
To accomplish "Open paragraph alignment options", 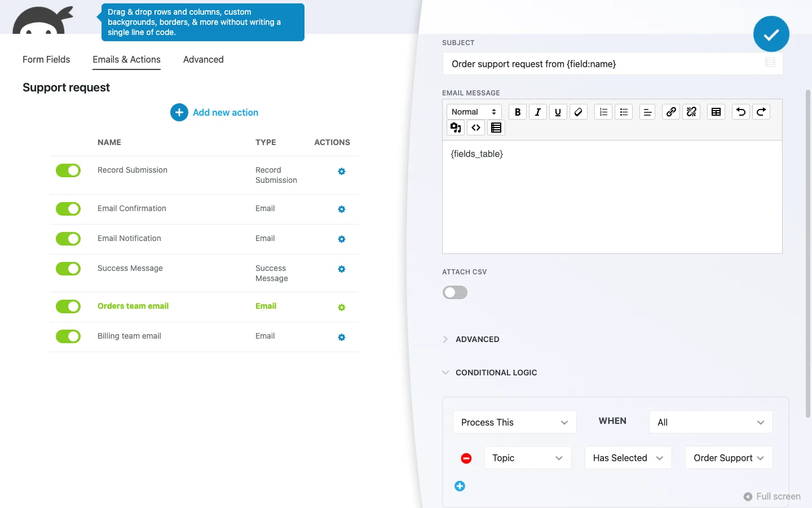I will (647, 112).
